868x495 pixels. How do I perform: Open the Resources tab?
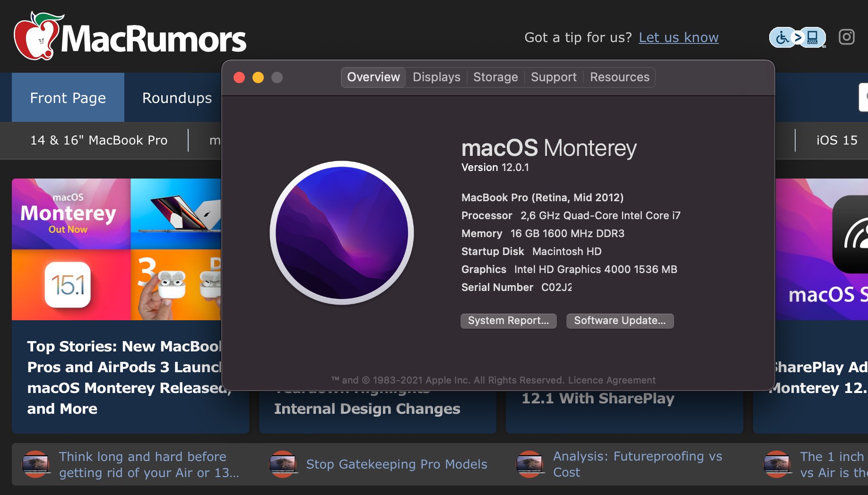click(x=619, y=77)
